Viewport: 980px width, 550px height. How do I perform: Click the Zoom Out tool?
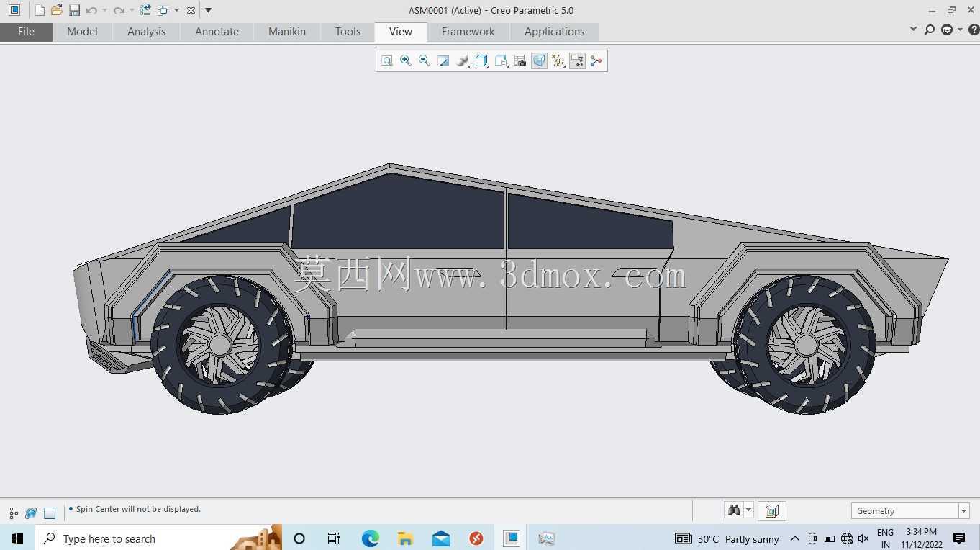pos(425,61)
